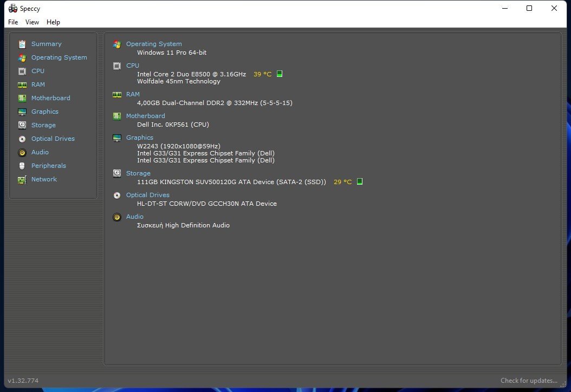This screenshot has height=392, width=571.
Task: Click Check for updates link
Action: click(x=529, y=381)
